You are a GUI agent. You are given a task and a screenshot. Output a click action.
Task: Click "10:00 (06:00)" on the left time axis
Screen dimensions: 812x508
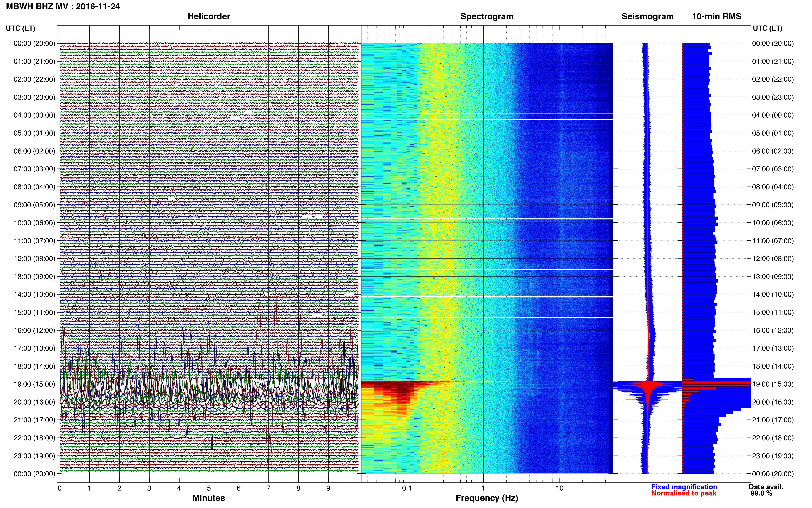point(34,223)
